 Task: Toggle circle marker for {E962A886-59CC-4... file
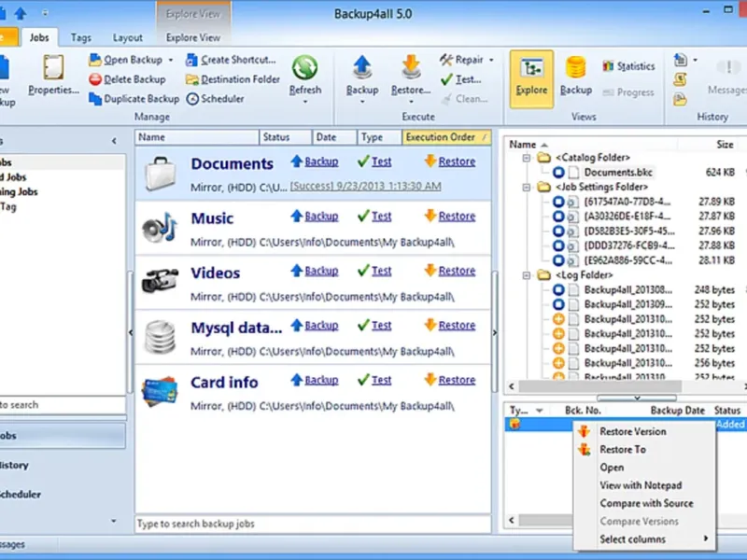pos(558,260)
